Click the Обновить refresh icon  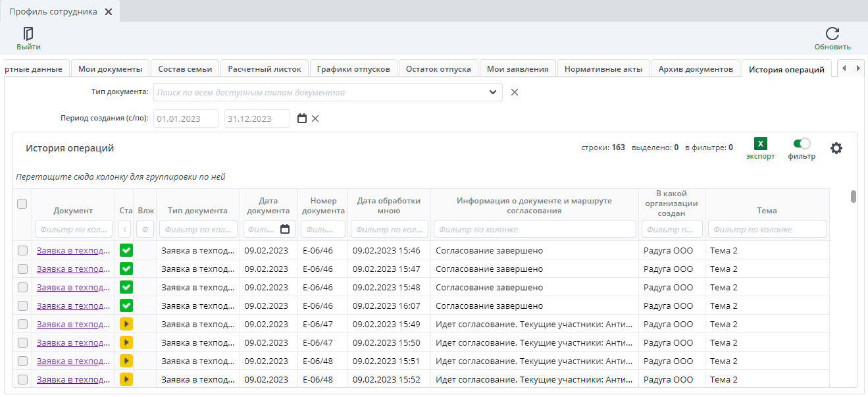pos(832,34)
